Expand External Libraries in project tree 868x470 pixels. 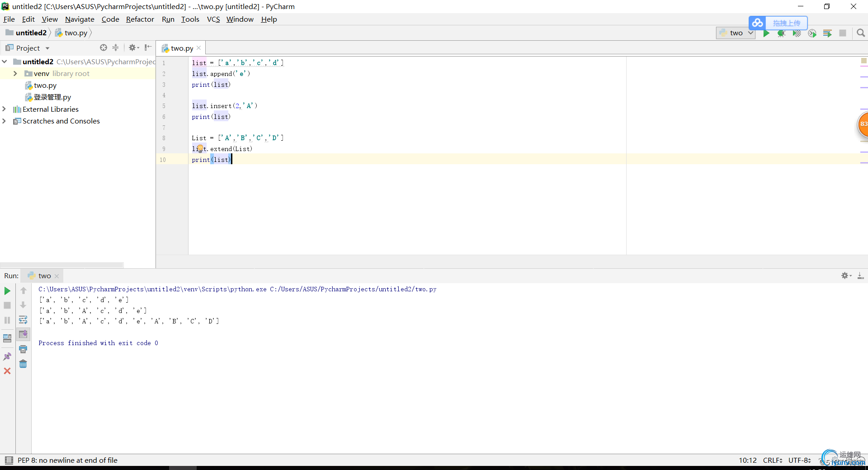4,109
